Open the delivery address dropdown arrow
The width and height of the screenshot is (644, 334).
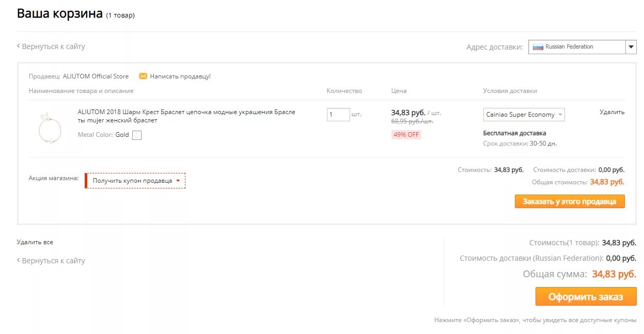coord(631,47)
